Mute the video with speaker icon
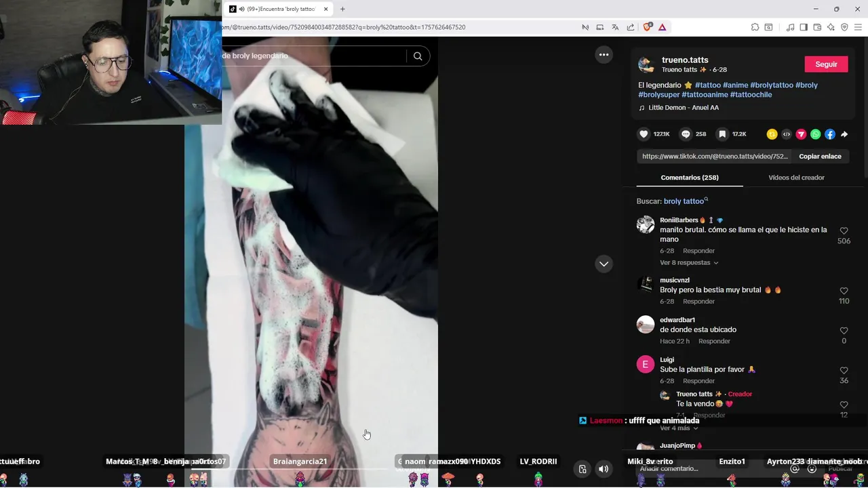The height and width of the screenshot is (488, 868). tap(604, 469)
